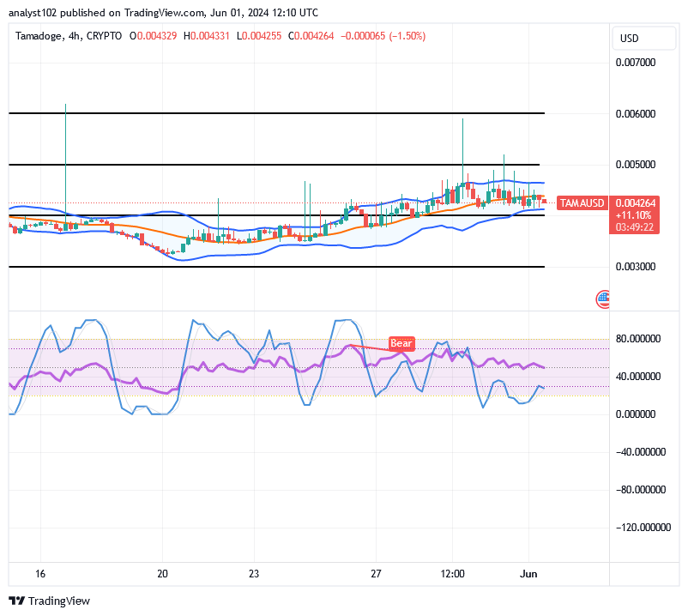Click the date label 20 on time axis
The width and height of the screenshot is (688, 616).
point(162,574)
